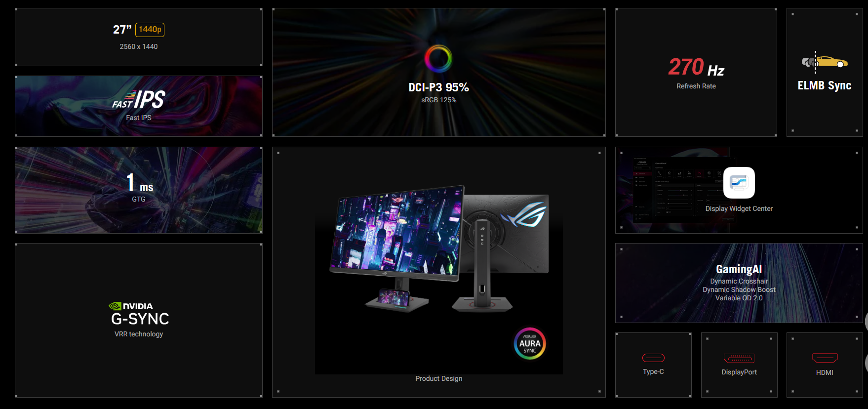Viewport: 868px width, 409px height.
Task: Click the sRGB 125% text
Action: pyautogui.click(x=439, y=100)
